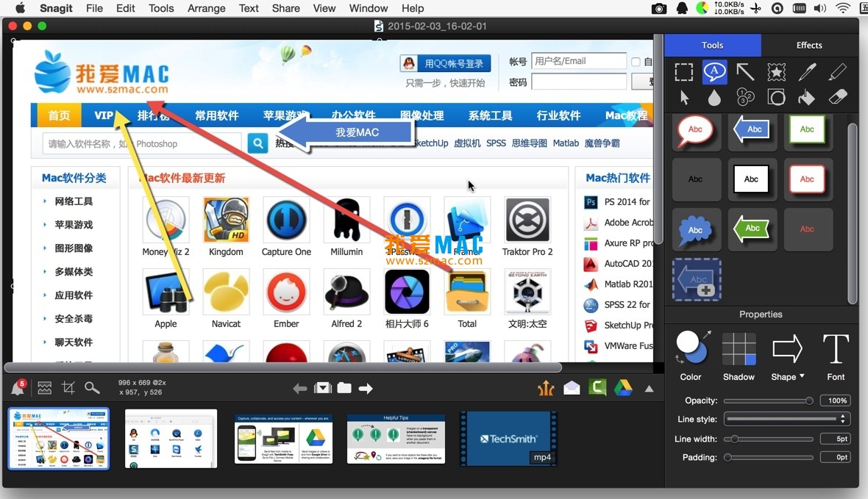This screenshot has height=499, width=868.
Task: Click the Line width slider
Action: click(769, 439)
